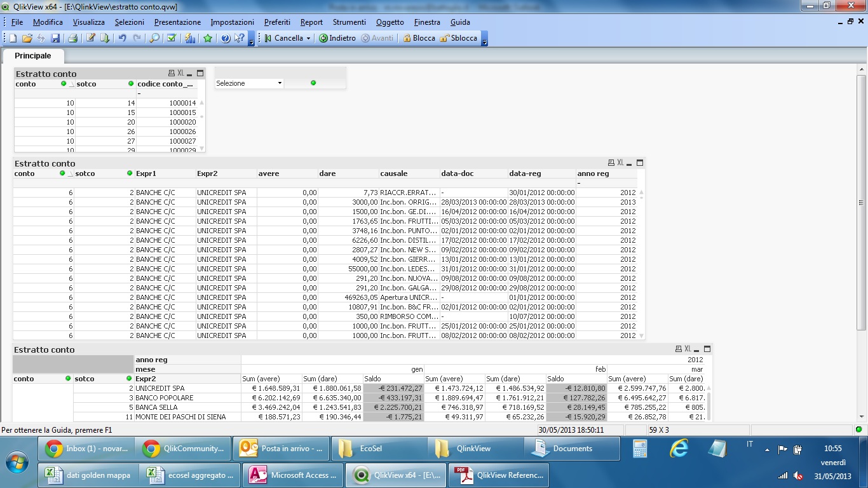The image size is (868, 488).
Task: Open Current Selections checkmark icon
Action: pyautogui.click(x=172, y=38)
